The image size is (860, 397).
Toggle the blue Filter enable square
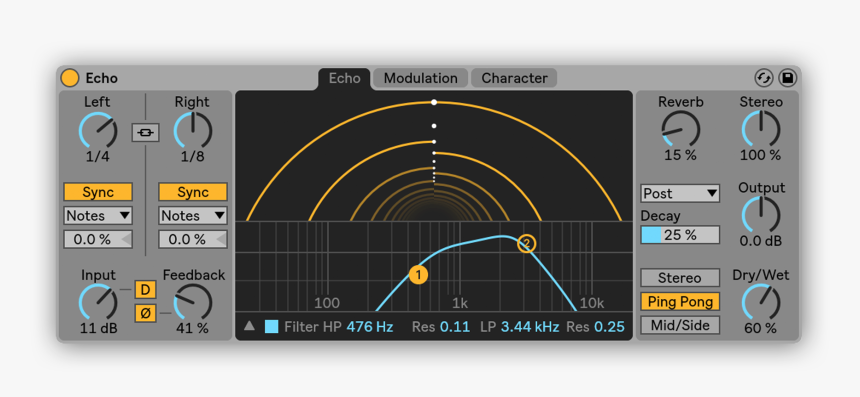[271, 327]
